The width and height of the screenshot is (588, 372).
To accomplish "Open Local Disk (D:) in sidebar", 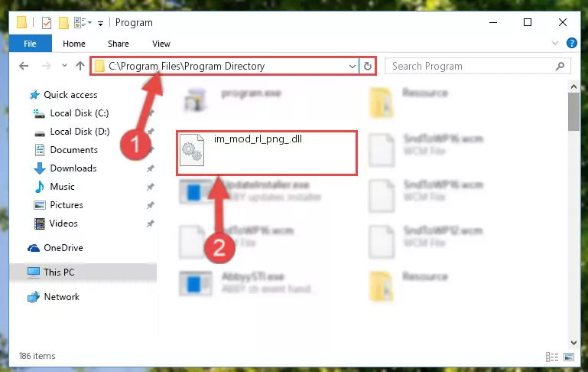I will click(x=80, y=132).
